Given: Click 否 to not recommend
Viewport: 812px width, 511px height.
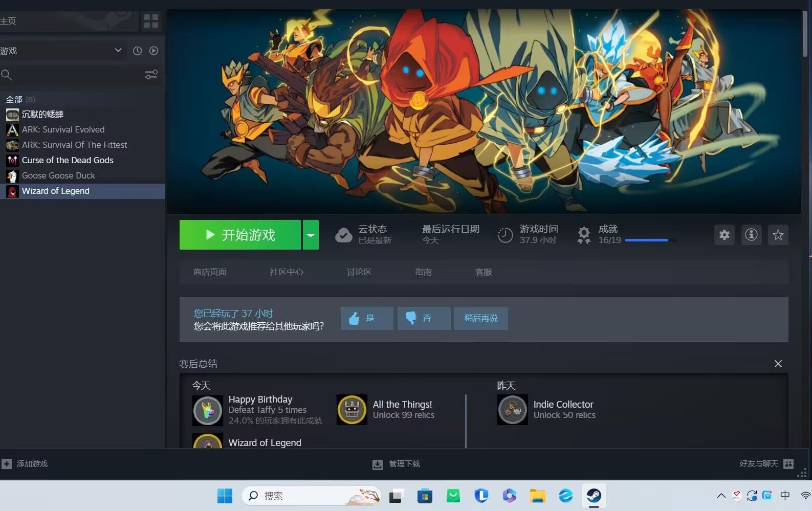Looking at the screenshot, I should 424,318.
